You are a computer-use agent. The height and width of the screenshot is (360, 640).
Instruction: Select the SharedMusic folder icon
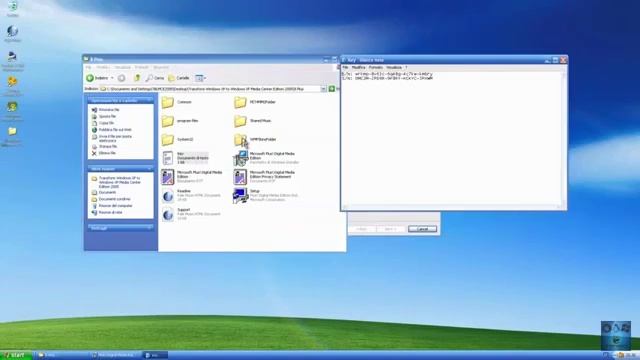(240, 121)
